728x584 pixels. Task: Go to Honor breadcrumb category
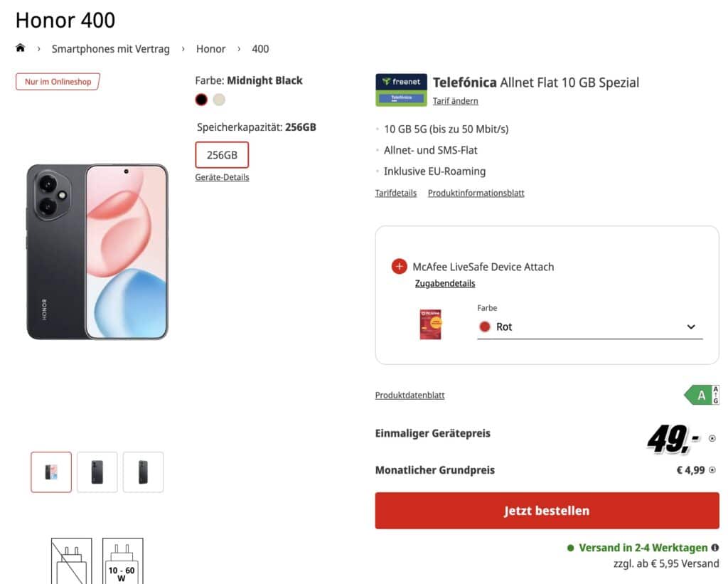(x=210, y=49)
